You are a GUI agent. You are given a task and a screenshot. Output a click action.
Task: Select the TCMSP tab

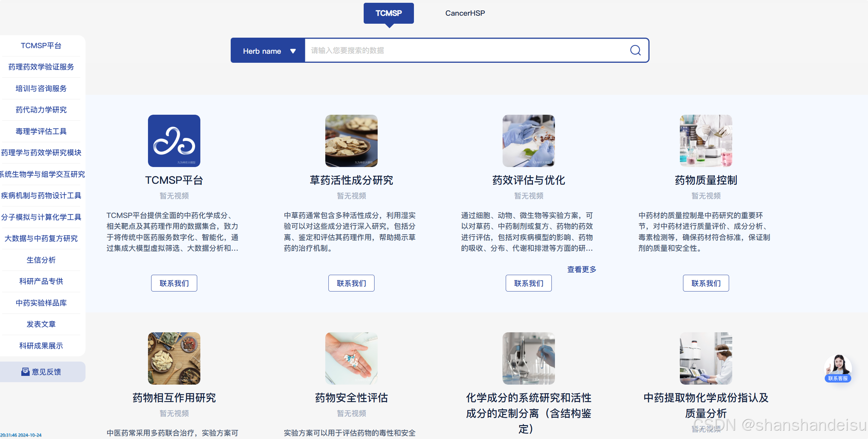(x=388, y=13)
